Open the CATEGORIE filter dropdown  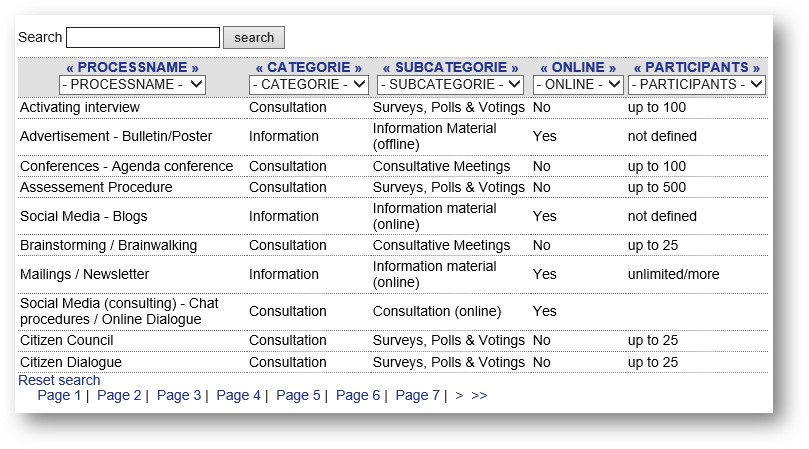pyautogui.click(x=309, y=85)
